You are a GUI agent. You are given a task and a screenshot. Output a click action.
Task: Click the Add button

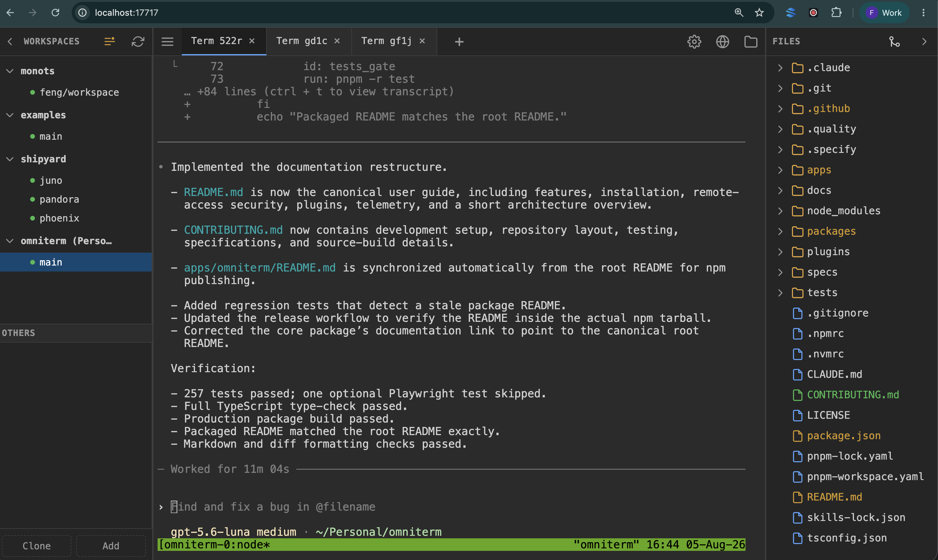pos(111,546)
